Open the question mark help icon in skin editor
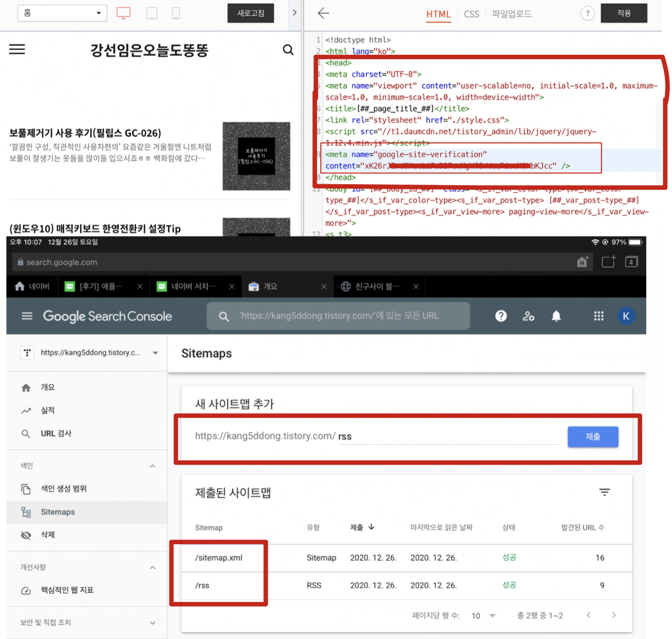Screen dimensions: 672x639 587,13
